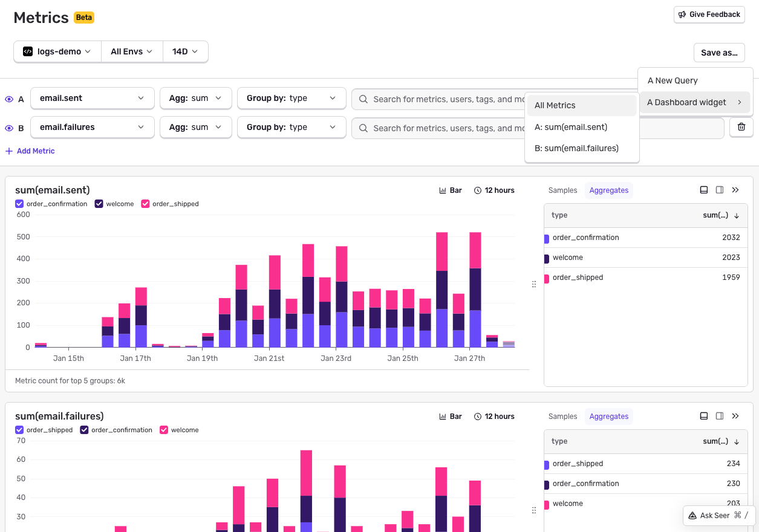This screenshot has width=759, height=532.
Task: Toggle welcome checkbox in email.failures legend
Action: click(164, 430)
